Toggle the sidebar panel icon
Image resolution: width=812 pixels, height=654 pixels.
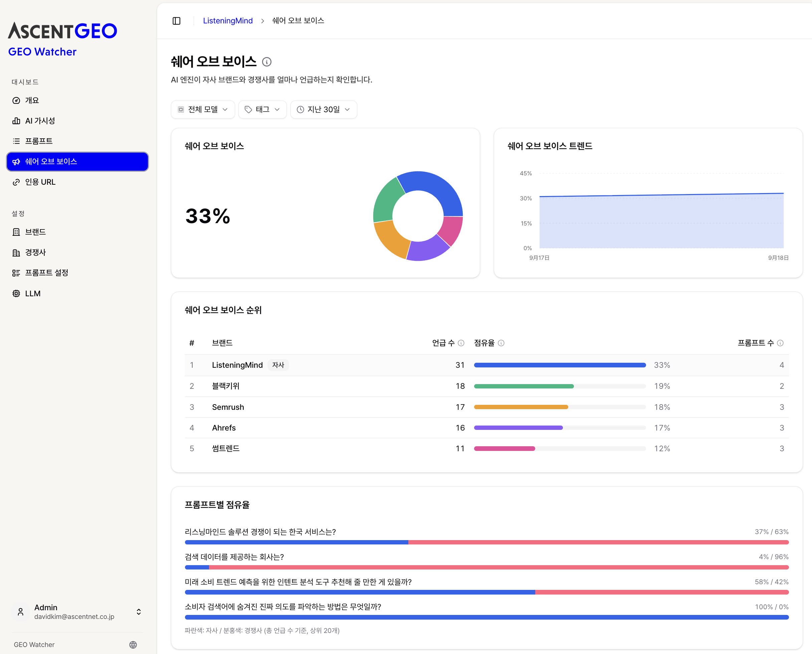(176, 21)
